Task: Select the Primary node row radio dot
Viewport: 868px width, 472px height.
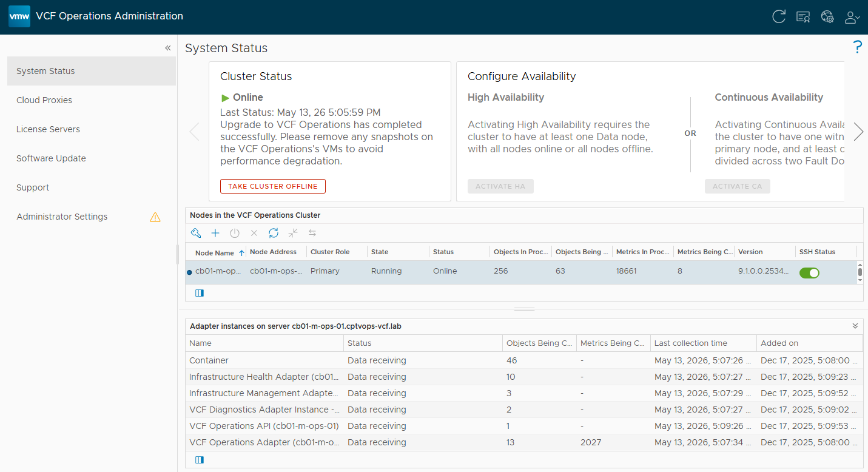Action: click(x=189, y=272)
